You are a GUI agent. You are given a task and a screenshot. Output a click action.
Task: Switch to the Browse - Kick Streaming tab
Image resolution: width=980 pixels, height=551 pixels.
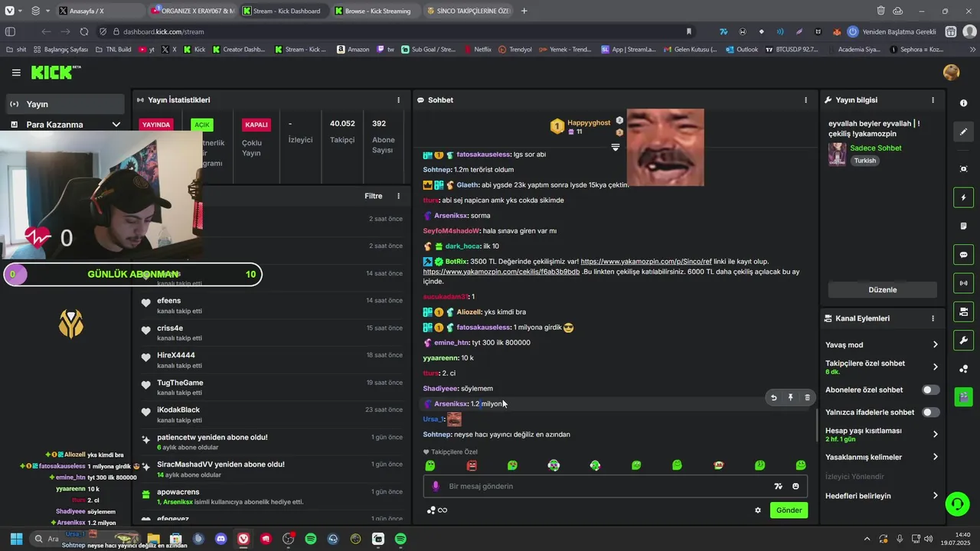tap(377, 11)
